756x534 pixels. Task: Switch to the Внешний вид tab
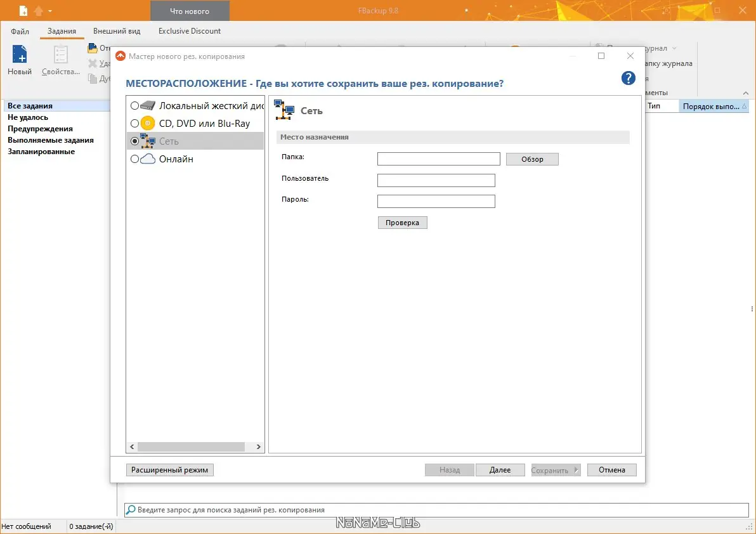(117, 31)
